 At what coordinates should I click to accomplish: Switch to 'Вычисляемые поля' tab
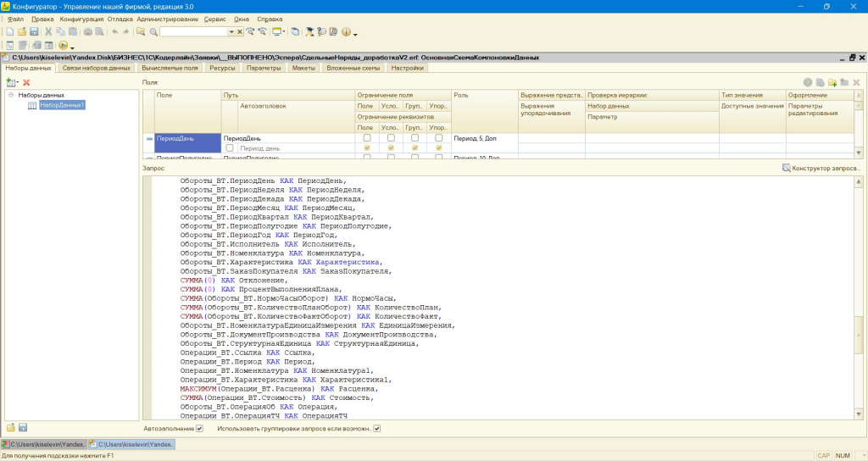[x=170, y=68]
